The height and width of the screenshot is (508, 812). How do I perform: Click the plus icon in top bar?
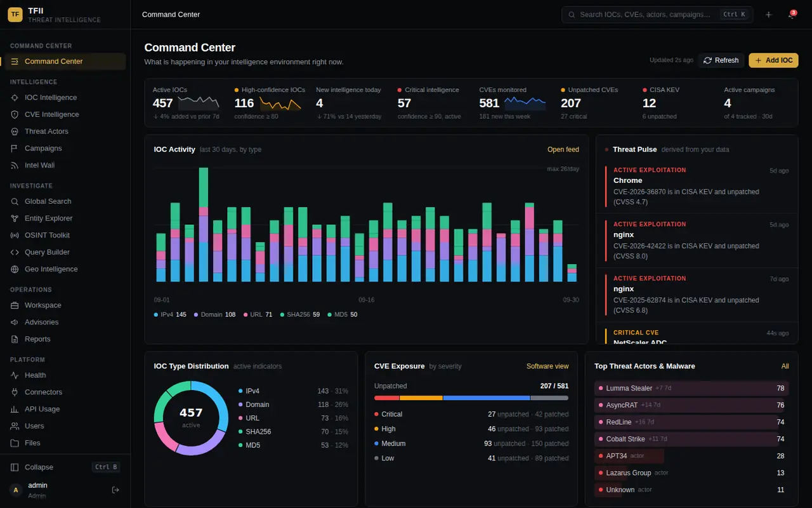click(768, 15)
